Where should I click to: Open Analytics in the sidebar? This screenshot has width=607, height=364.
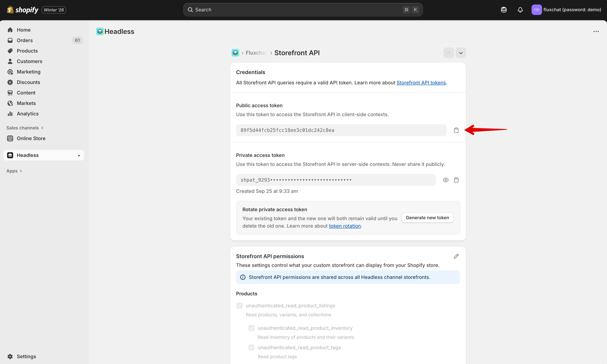point(28,114)
